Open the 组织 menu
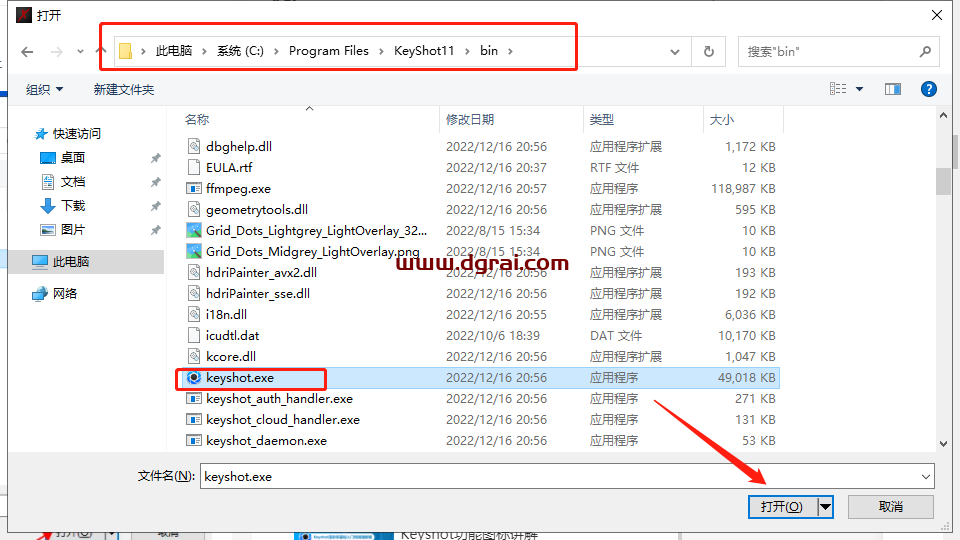The height and width of the screenshot is (540, 960). (x=44, y=89)
